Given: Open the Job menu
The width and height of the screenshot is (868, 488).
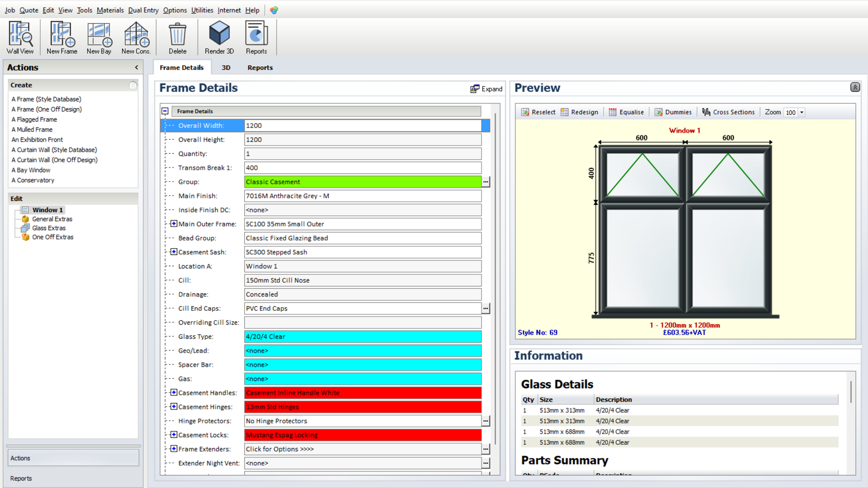Looking at the screenshot, I should (10, 10).
